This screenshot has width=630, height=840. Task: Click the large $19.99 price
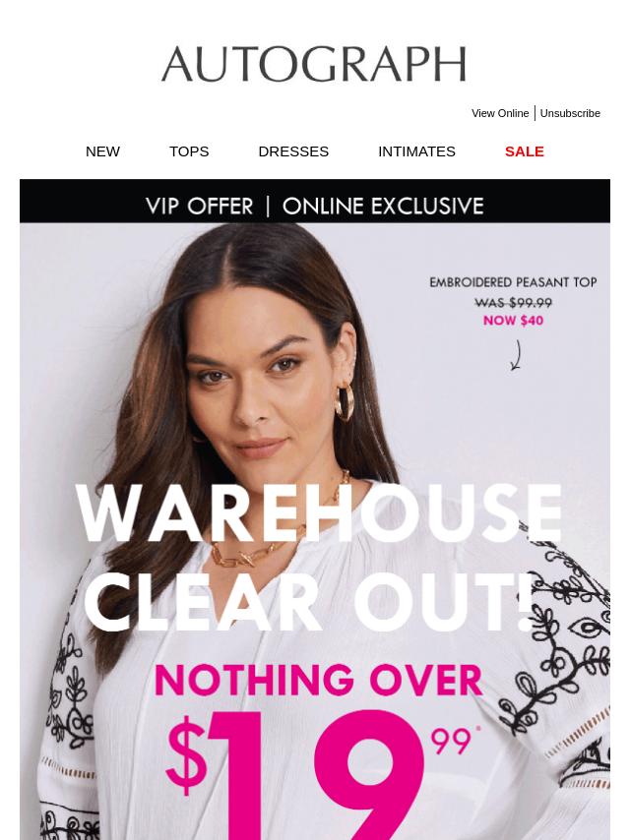point(322,774)
